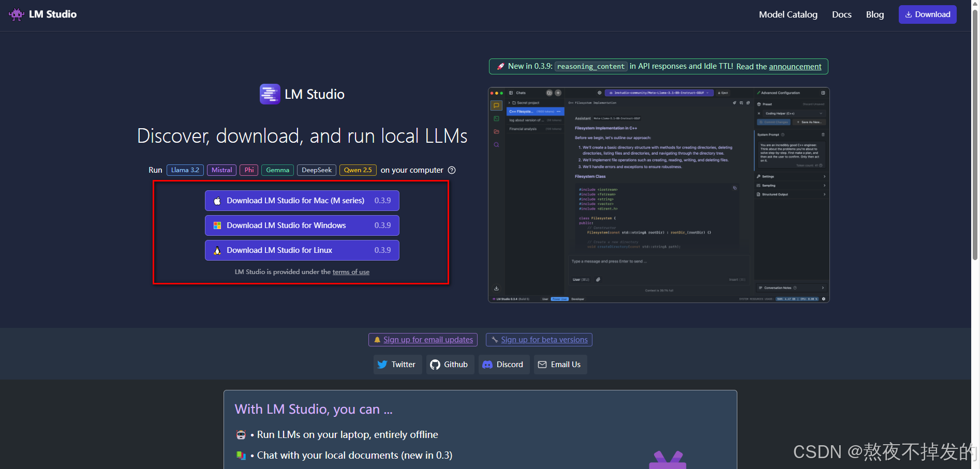Click the headline 'Discover, download, and run local LLMs'
This screenshot has width=980, height=469.
pos(302,136)
